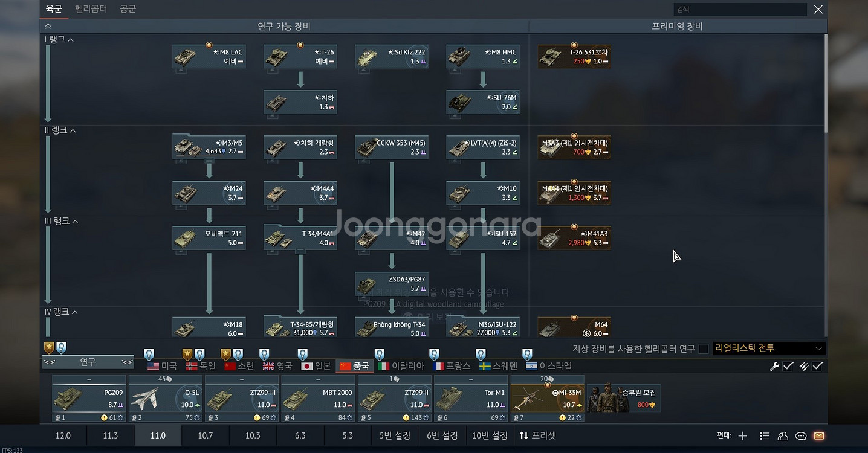868x453 pixels.
Task: Select the ZSD63/PG87 vehicle card
Action: pyautogui.click(x=392, y=283)
